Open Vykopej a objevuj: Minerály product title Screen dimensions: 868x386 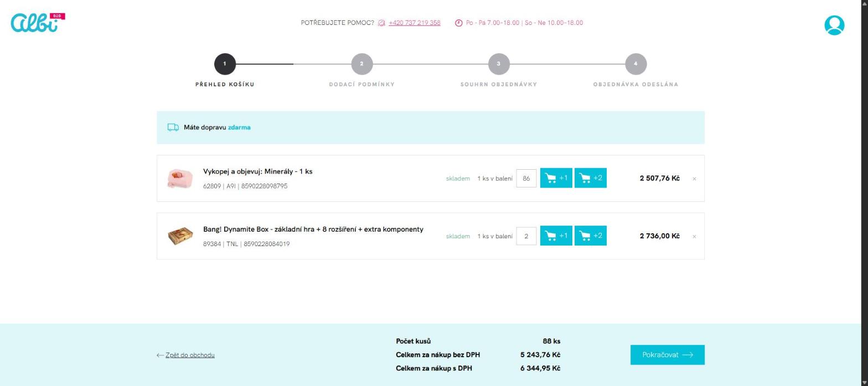257,171
